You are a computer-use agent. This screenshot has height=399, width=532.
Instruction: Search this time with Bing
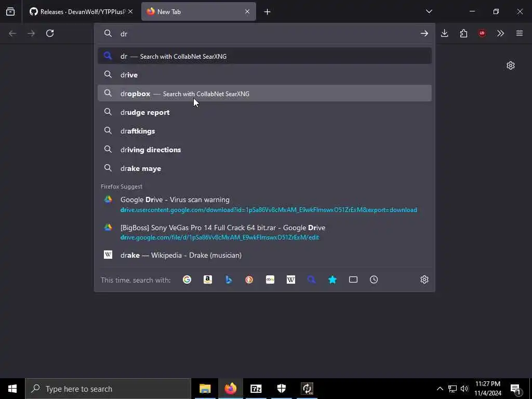229,280
